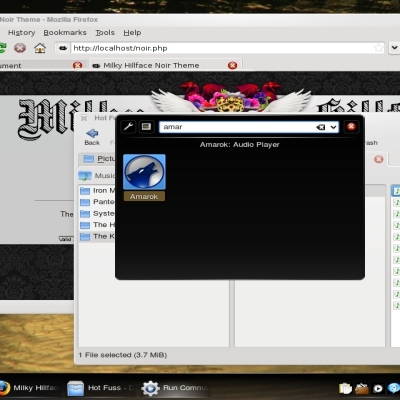Reload the page with green Firefox icon
The width and height of the screenshot is (400, 400).
(x=2, y=48)
